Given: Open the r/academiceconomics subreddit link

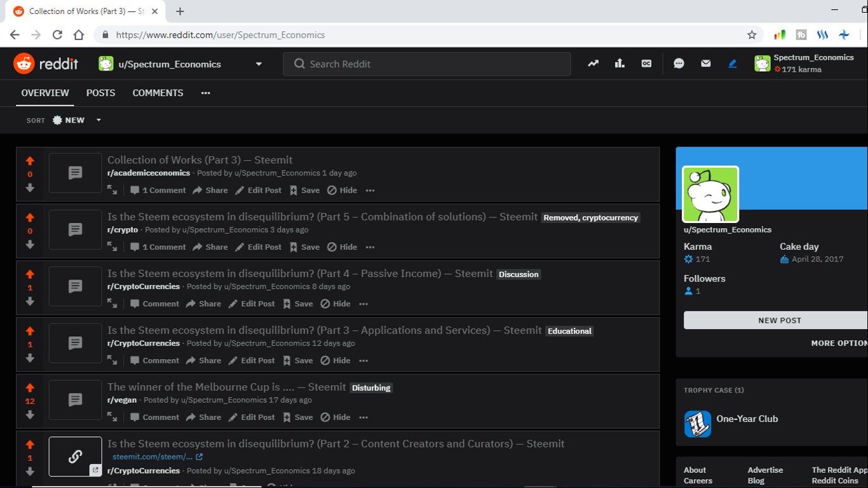Looking at the screenshot, I should click(x=149, y=173).
